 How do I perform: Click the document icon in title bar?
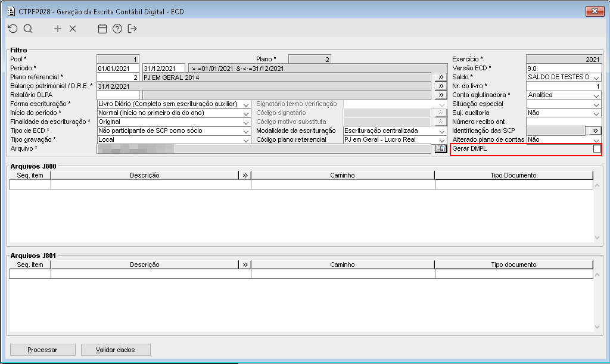pyautogui.click(x=11, y=11)
